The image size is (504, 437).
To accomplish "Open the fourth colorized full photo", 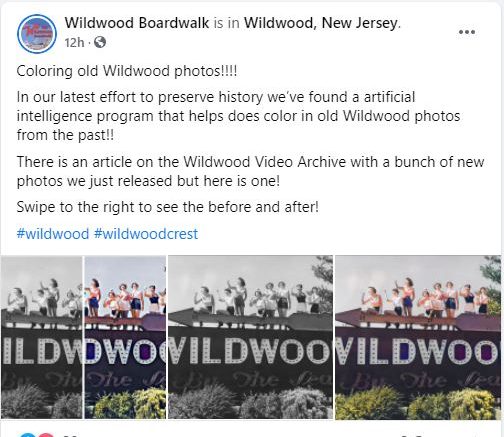I will pyautogui.click(x=418, y=337).
